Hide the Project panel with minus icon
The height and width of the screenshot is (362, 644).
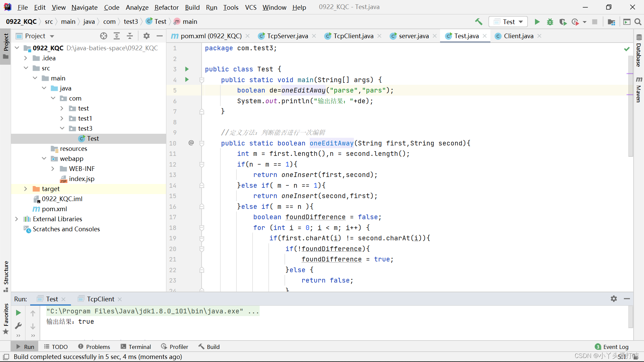click(x=160, y=36)
